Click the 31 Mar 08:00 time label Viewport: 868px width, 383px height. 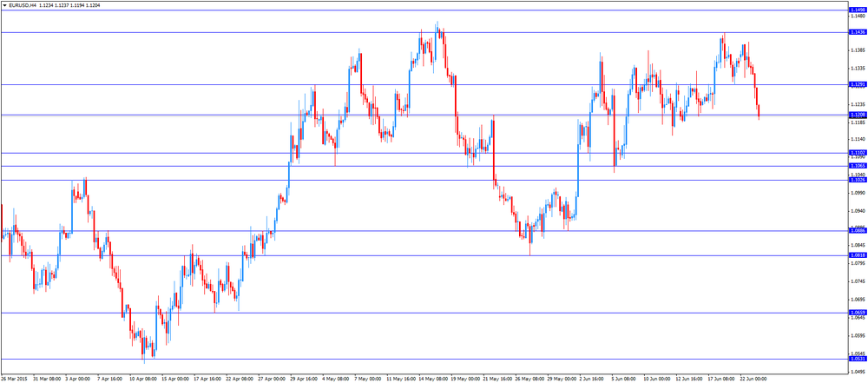tap(47, 380)
